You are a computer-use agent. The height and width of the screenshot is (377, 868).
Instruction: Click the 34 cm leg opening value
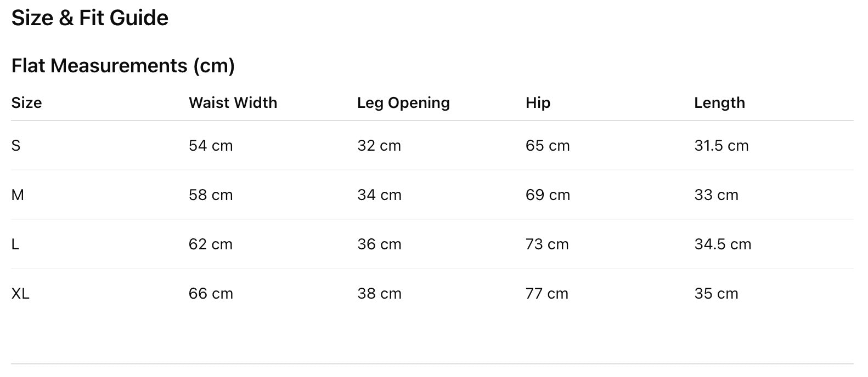point(379,195)
